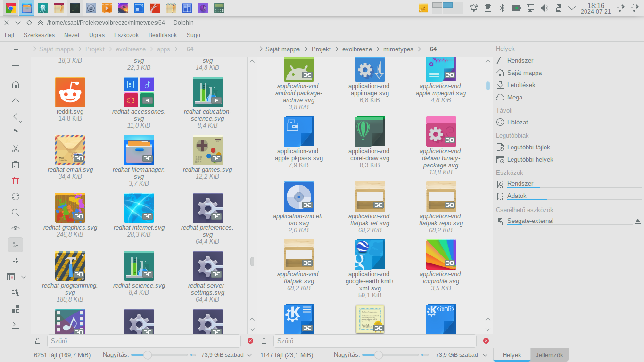This screenshot has height=362, width=644.
Task: Open terminal panel from the toolbar
Action: 16,325
